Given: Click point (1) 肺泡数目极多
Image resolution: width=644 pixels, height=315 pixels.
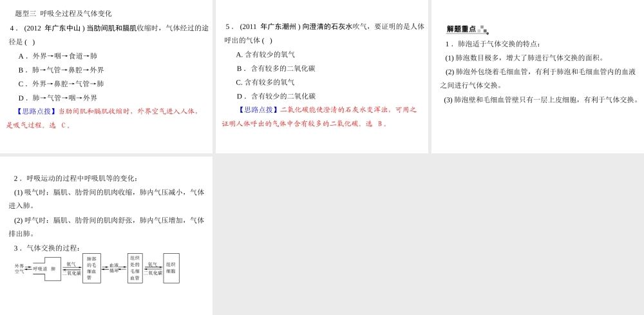Looking at the screenshot, I should pos(524,58).
